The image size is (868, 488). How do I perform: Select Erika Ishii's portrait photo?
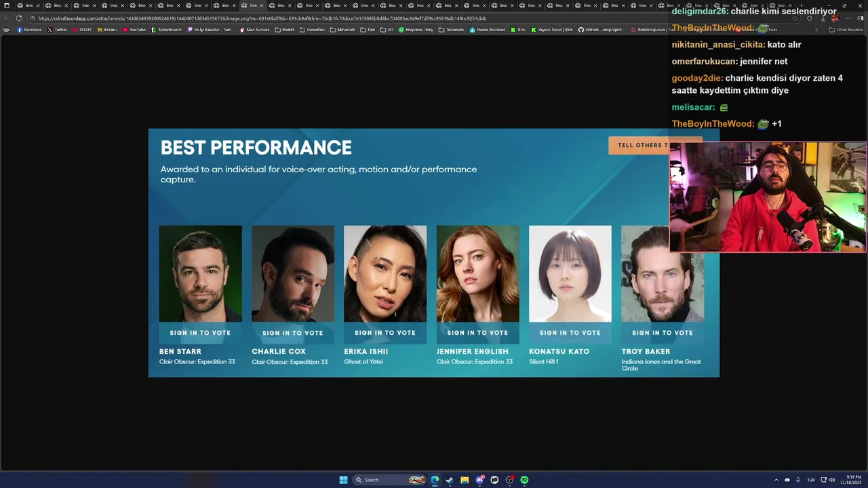[x=385, y=274]
